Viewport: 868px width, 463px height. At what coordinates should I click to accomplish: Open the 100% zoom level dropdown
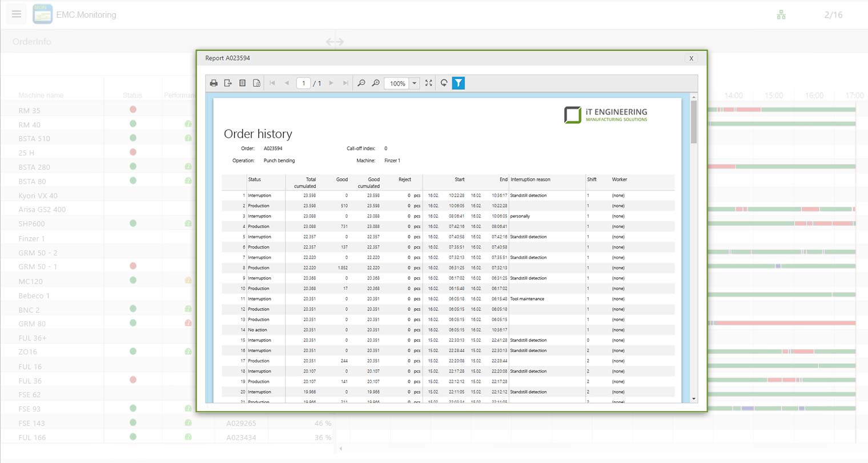(x=415, y=83)
